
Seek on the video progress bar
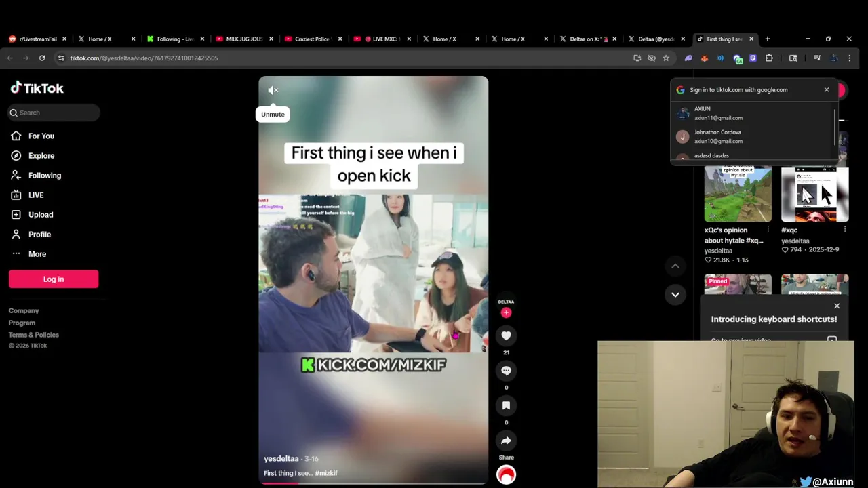click(373, 483)
